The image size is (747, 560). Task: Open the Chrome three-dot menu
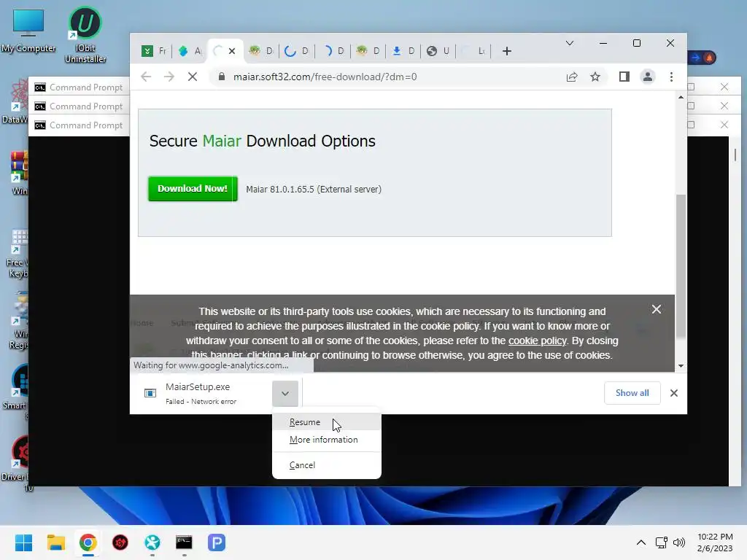pos(671,77)
